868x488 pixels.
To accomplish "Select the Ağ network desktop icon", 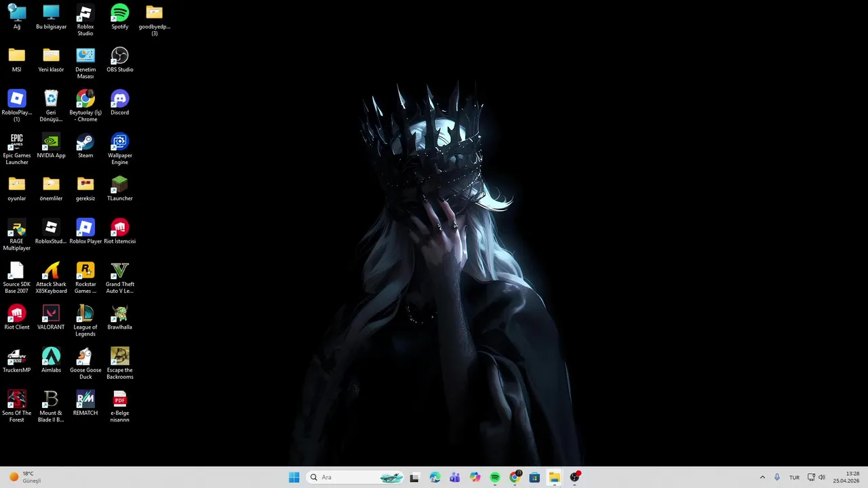I will tap(17, 17).
